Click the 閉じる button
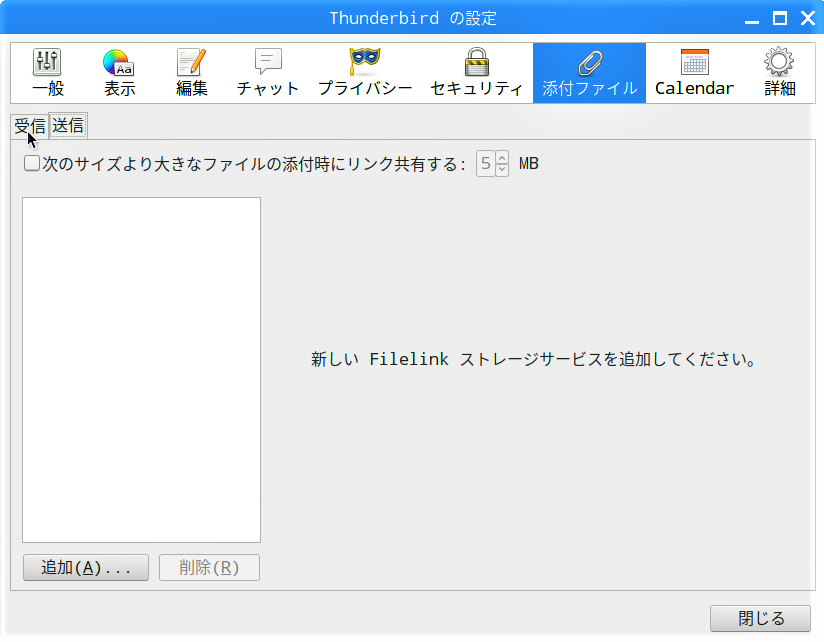The width and height of the screenshot is (824, 642). click(760, 618)
